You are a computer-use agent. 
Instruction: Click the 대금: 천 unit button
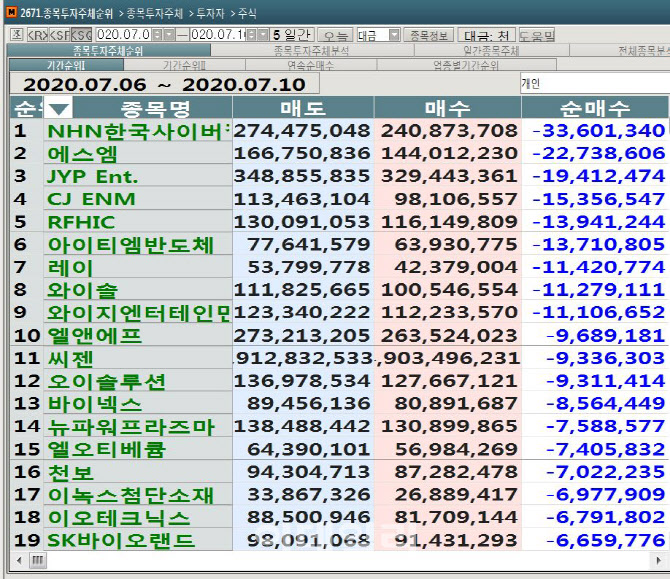click(487, 35)
